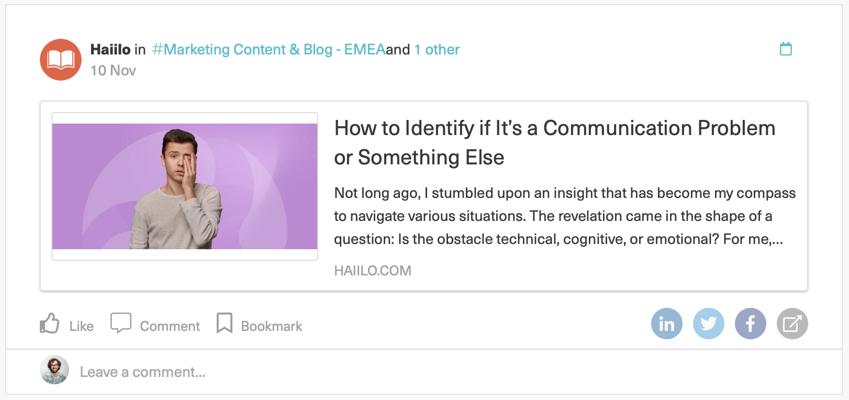849x400 pixels.
Task: Click the article preview thumbnail image
Action: pos(185,186)
